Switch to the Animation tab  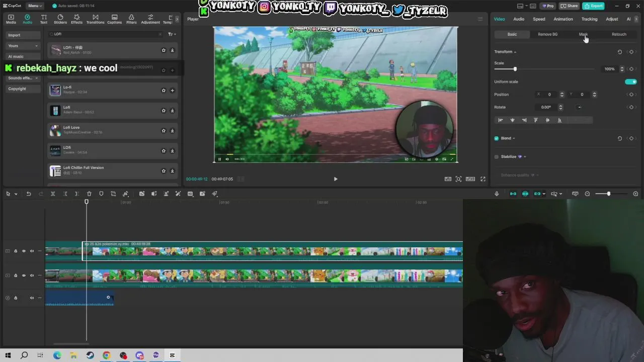[563, 19]
